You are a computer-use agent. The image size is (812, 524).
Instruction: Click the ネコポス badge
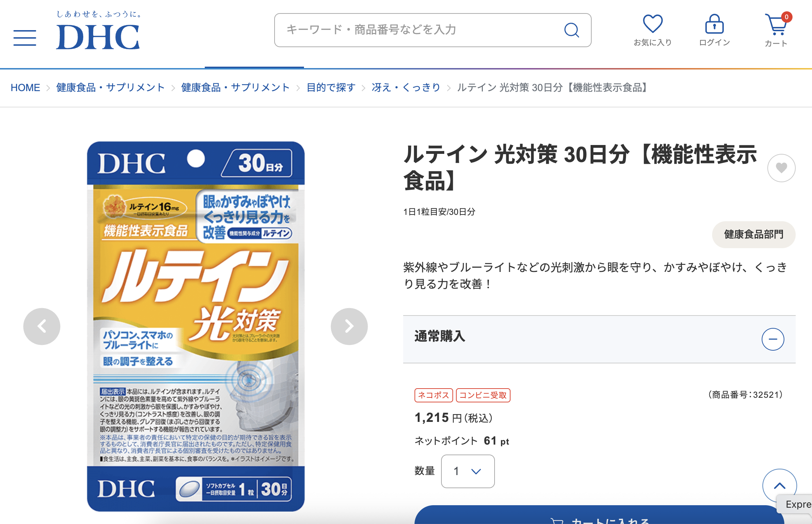[434, 395]
